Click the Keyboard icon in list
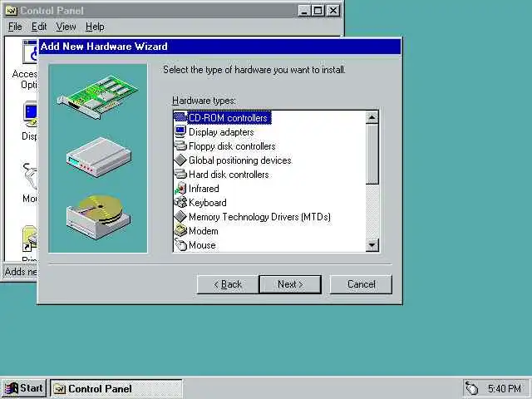The height and width of the screenshot is (399, 532). [180, 202]
